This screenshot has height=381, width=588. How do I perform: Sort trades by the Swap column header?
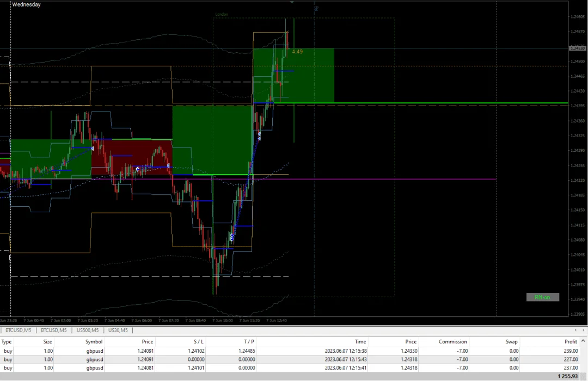(511, 342)
